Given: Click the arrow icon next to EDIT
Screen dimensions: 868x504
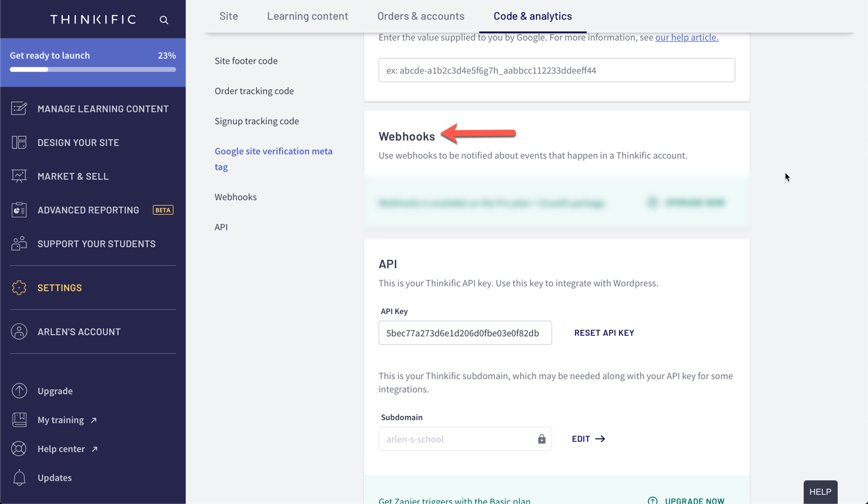Looking at the screenshot, I should (x=600, y=439).
